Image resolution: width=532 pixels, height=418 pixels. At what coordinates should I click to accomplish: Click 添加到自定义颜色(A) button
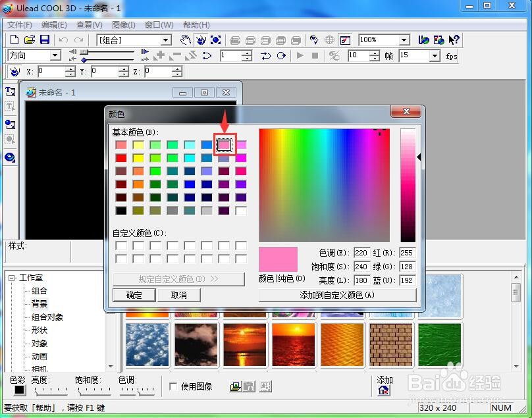(x=337, y=295)
